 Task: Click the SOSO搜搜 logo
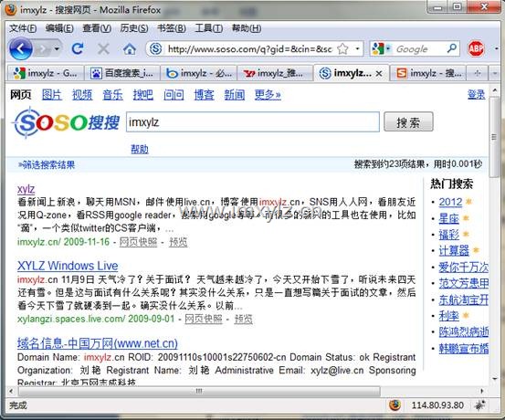click(67, 122)
